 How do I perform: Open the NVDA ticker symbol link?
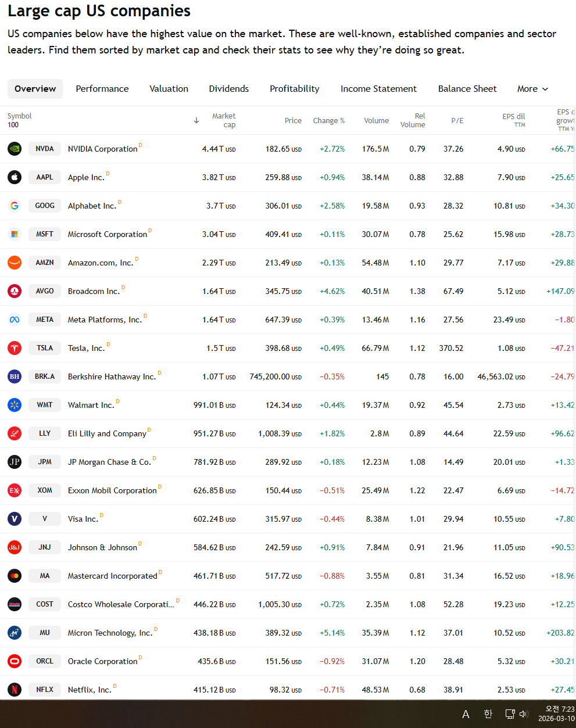[x=45, y=149]
